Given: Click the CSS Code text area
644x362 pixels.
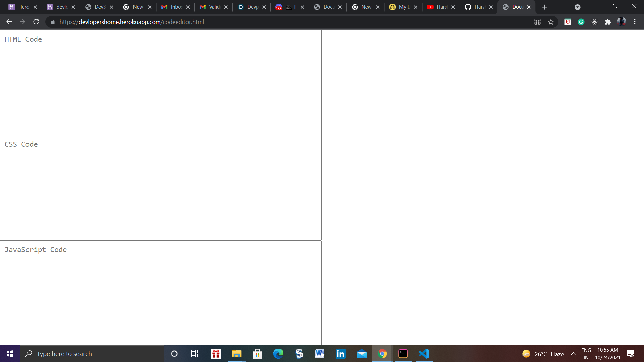Looking at the screenshot, I should click(x=161, y=188).
